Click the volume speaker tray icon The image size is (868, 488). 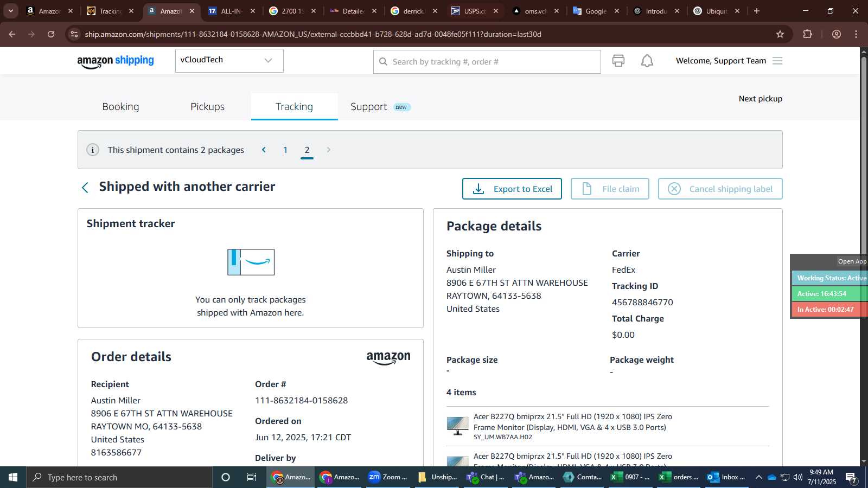[797, 477]
